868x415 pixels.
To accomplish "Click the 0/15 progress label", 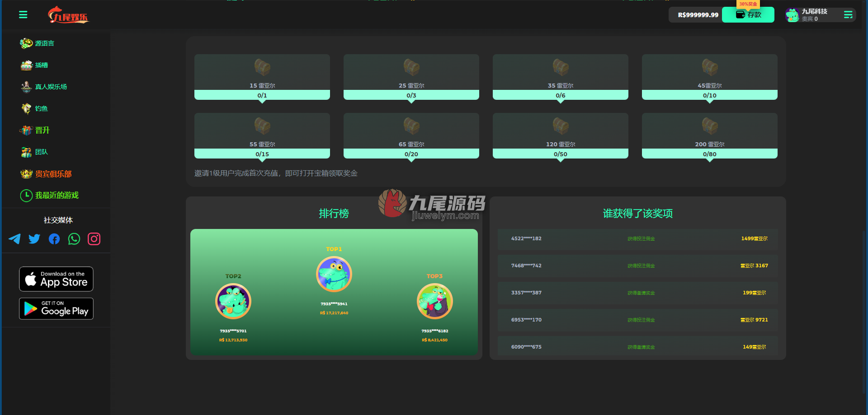I will [x=262, y=154].
